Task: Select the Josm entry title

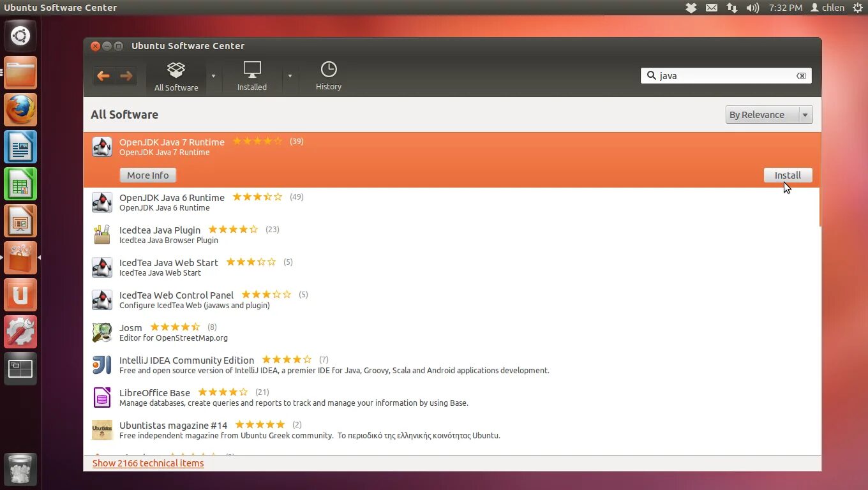Action: point(130,327)
